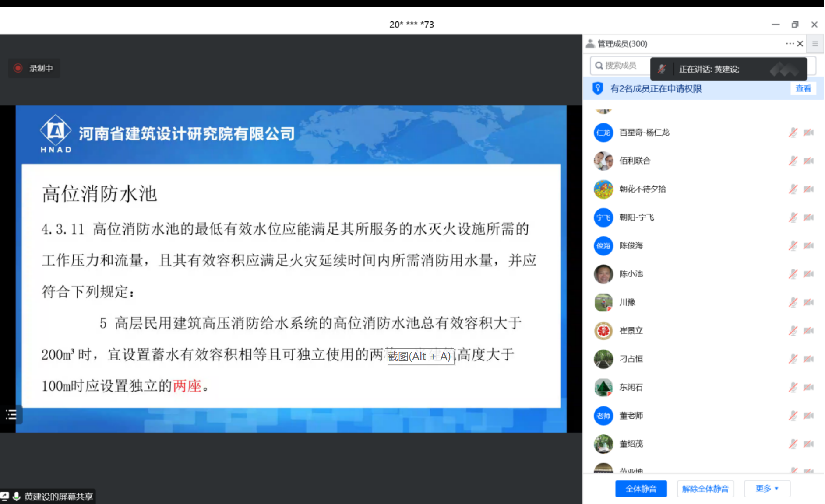Click avatar of 百星奇-杨仁龙

click(603, 133)
